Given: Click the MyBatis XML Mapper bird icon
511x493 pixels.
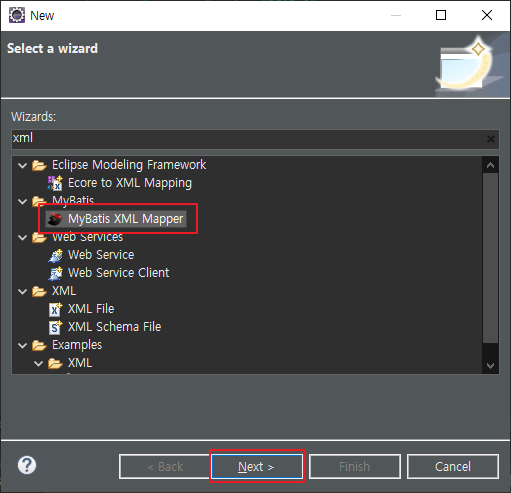Looking at the screenshot, I should [x=55, y=219].
